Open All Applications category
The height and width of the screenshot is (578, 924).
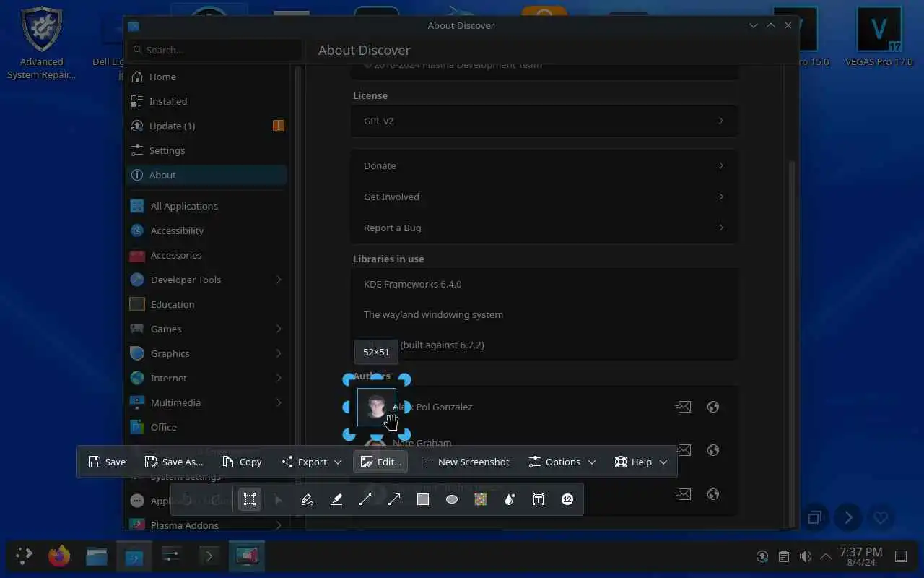coord(206,206)
